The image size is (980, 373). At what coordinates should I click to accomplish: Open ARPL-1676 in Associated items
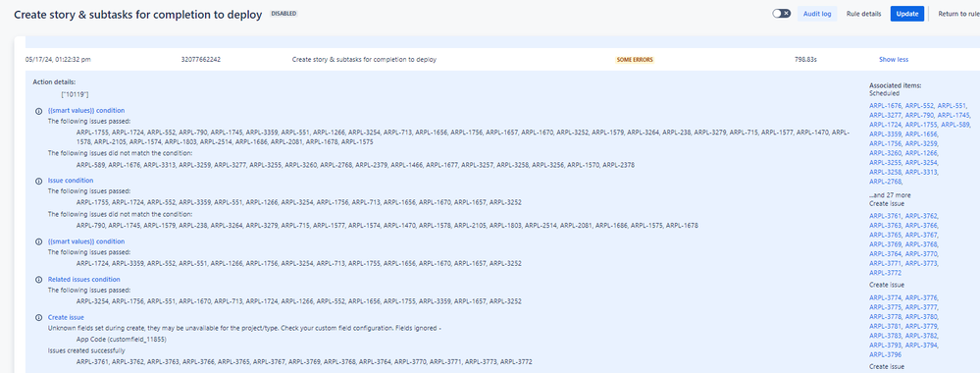(x=886, y=106)
